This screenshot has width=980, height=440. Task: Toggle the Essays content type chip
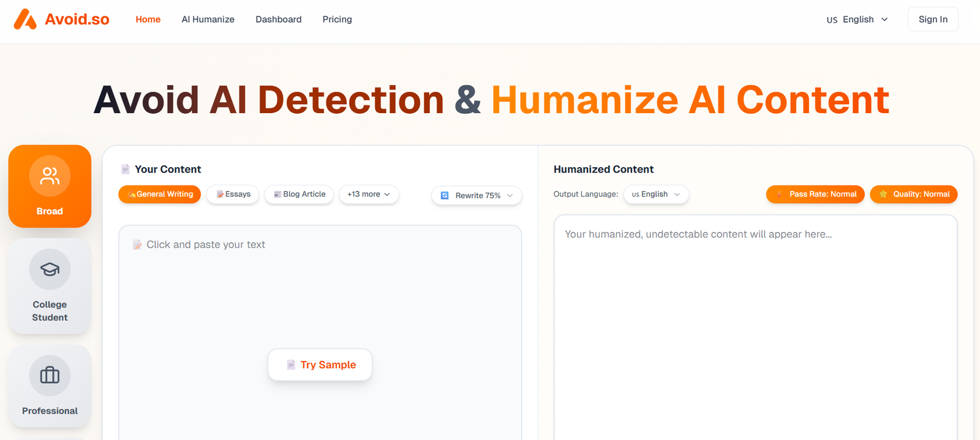coord(233,194)
